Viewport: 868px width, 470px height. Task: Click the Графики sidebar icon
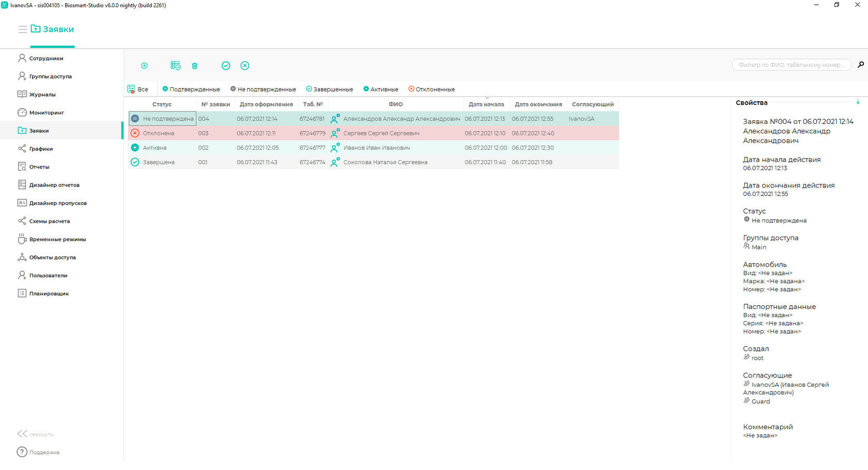(x=22, y=148)
